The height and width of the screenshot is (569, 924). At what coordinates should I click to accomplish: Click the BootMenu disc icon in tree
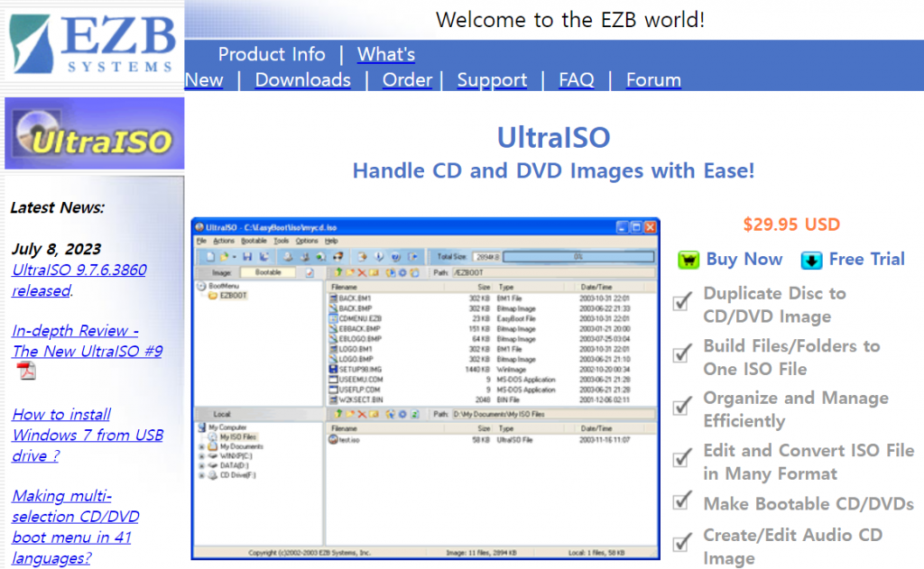(201, 286)
